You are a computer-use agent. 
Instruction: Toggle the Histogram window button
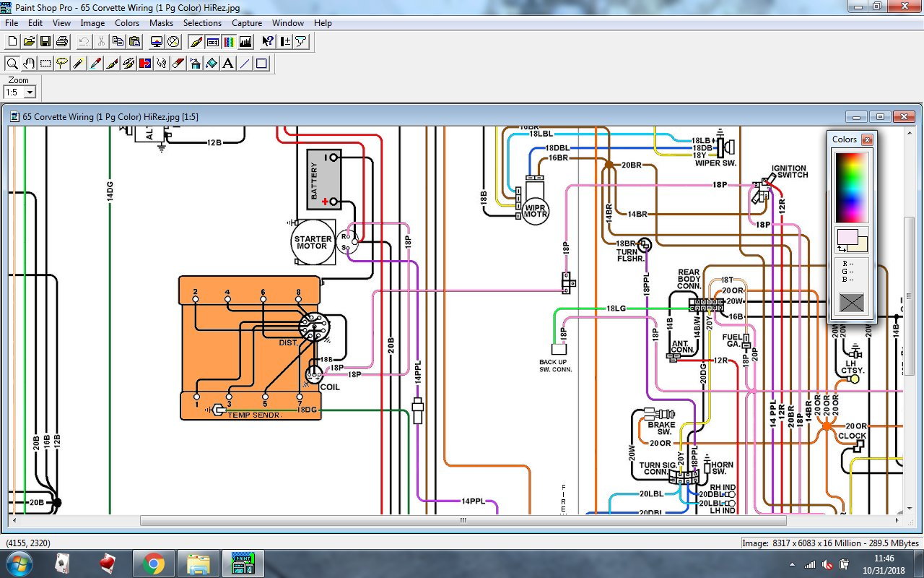click(x=245, y=41)
